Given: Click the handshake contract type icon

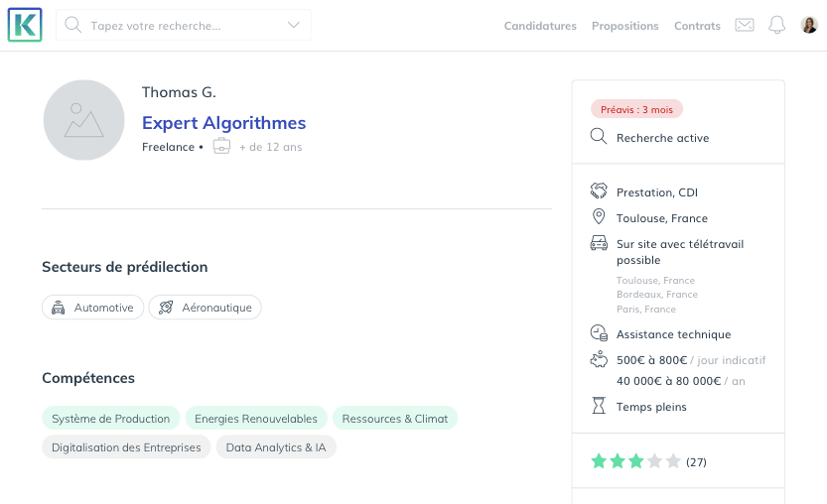Looking at the screenshot, I should [599, 190].
